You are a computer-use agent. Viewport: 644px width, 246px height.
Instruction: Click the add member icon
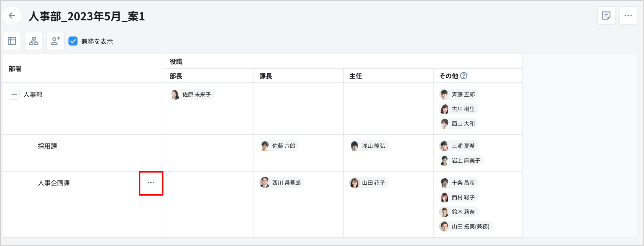pos(56,41)
